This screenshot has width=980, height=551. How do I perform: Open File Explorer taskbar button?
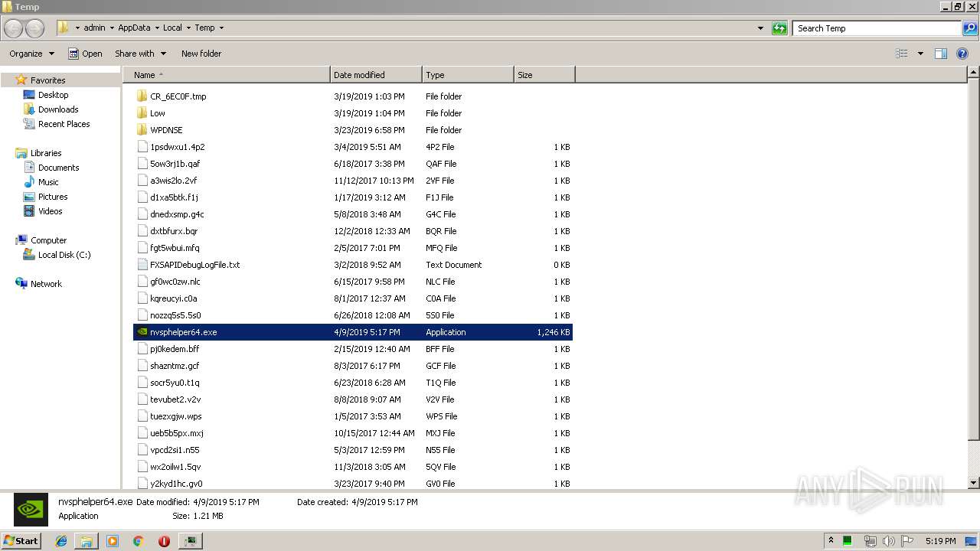[87, 541]
